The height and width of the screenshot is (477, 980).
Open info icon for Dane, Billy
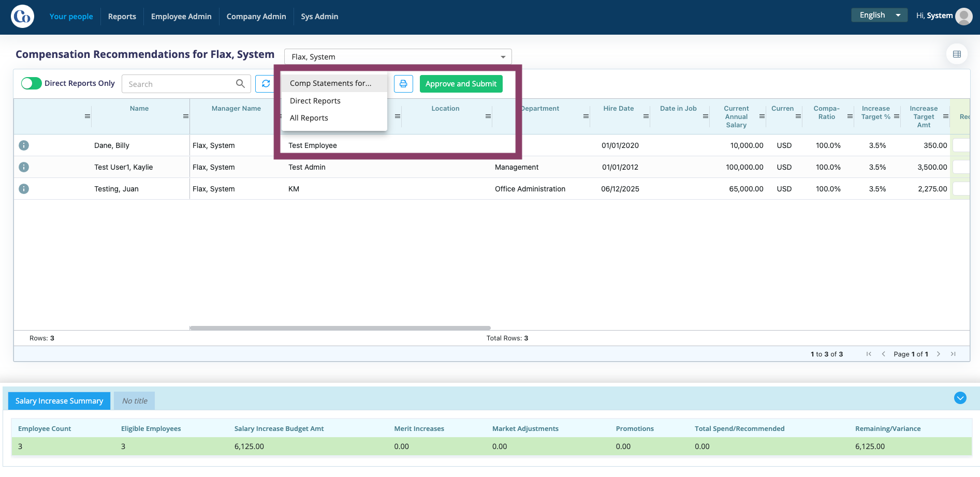[24, 145]
